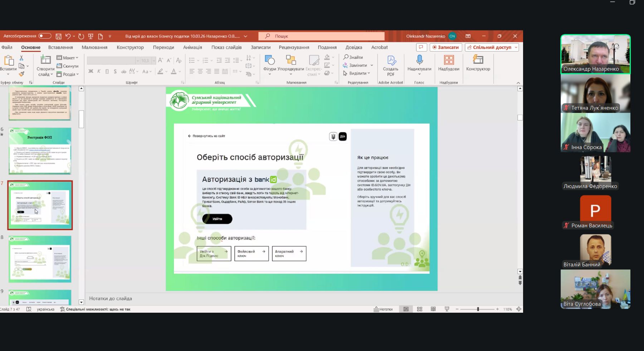Click the zoom slider handle in status bar

[x=478, y=309]
